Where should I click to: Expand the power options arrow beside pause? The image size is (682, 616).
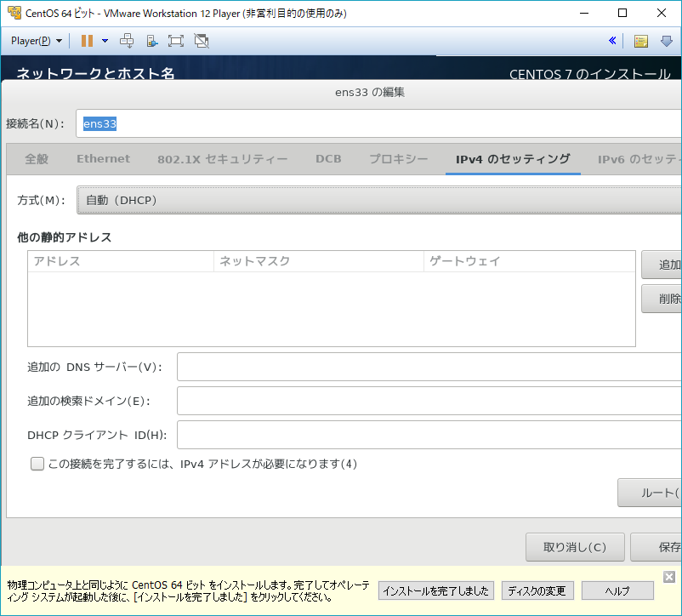[x=105, y=41]
